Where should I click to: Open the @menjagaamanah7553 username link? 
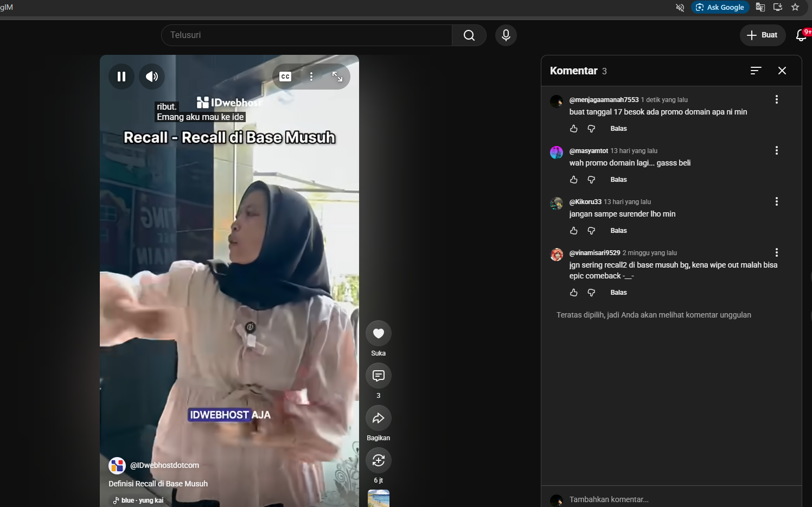pyautogui.click(x=604, y=100)
